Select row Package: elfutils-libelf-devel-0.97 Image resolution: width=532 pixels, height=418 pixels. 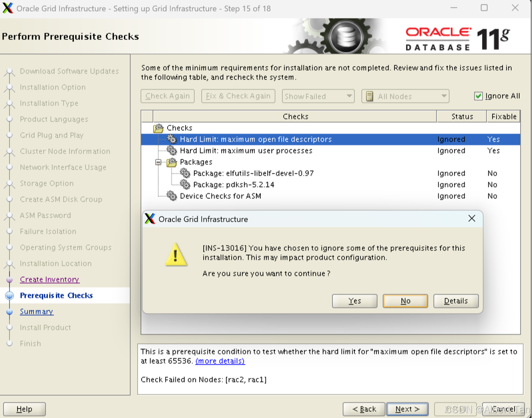coord(331,173)
